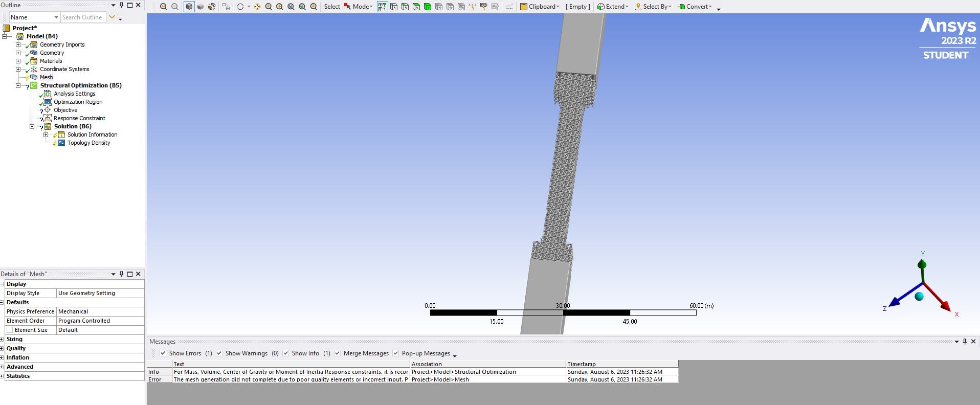Image resolution: width=980 pixels, height=405 pixels.
Task: Click the Mesh item in the outline
Action: click(x=46, y=77)
